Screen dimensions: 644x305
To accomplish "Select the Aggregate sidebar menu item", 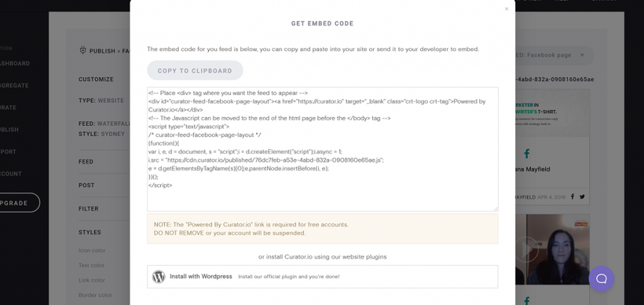I will click(15, 85).
